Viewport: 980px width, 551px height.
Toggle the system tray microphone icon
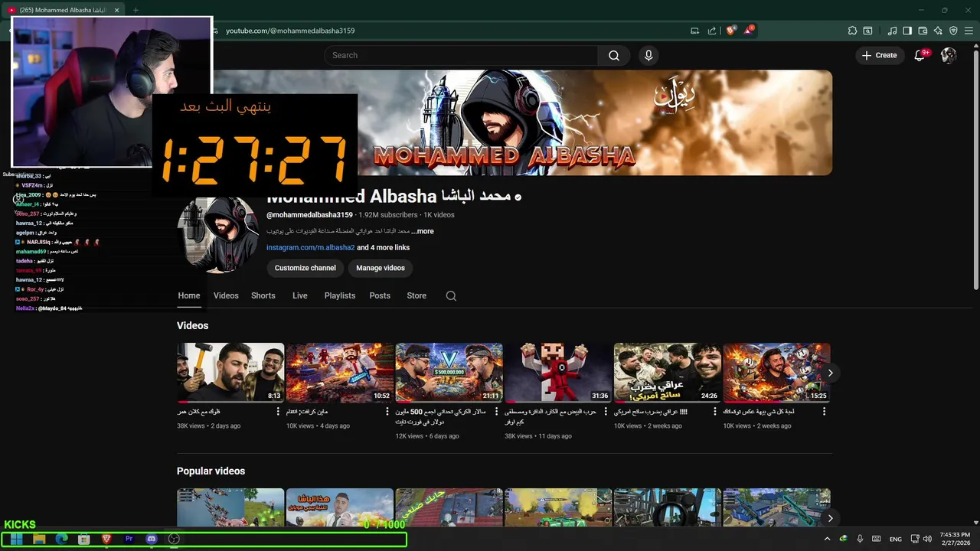[860, 539]
